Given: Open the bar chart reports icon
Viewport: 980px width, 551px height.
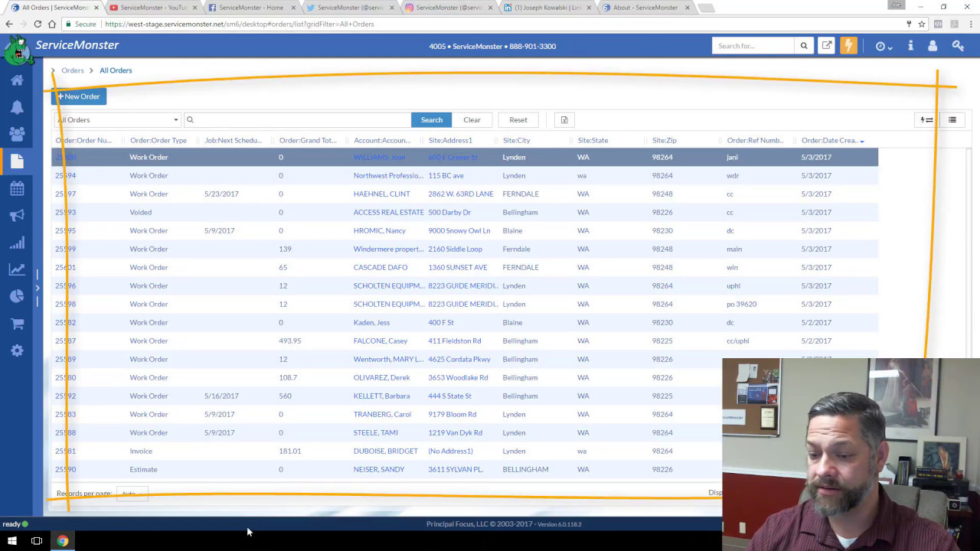Looking at the screenshot, I should [17, 243].
